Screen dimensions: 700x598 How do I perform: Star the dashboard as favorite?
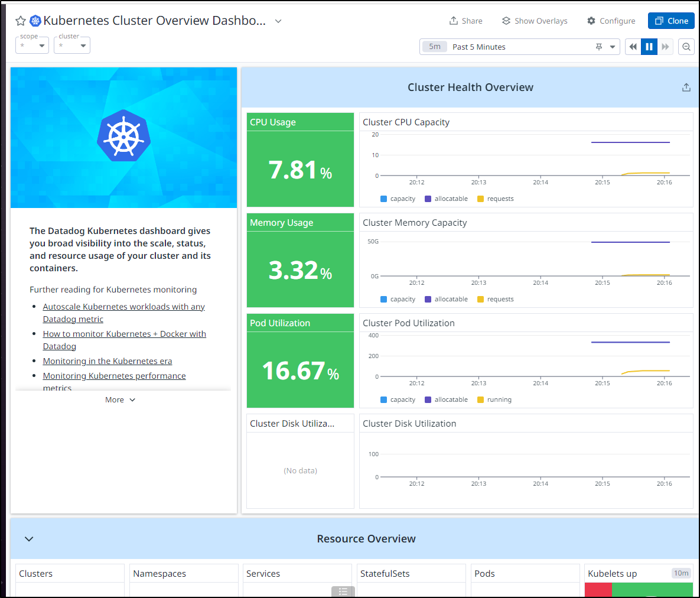tap(21, 21)
